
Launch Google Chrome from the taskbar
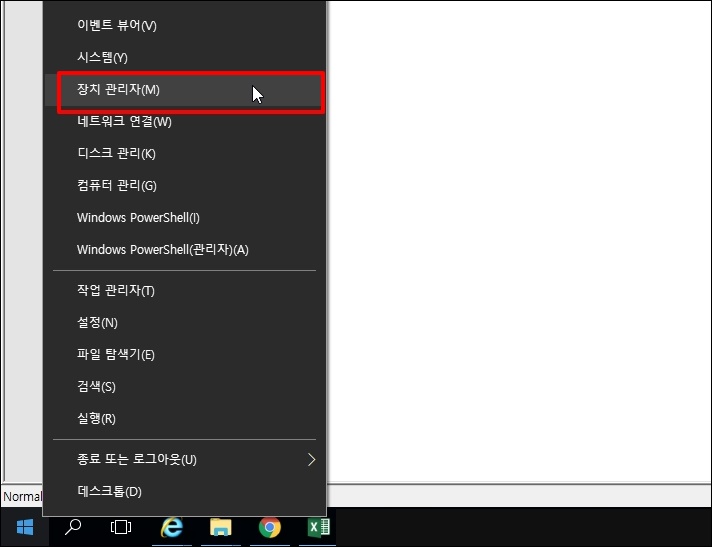(x=270, y=527)
